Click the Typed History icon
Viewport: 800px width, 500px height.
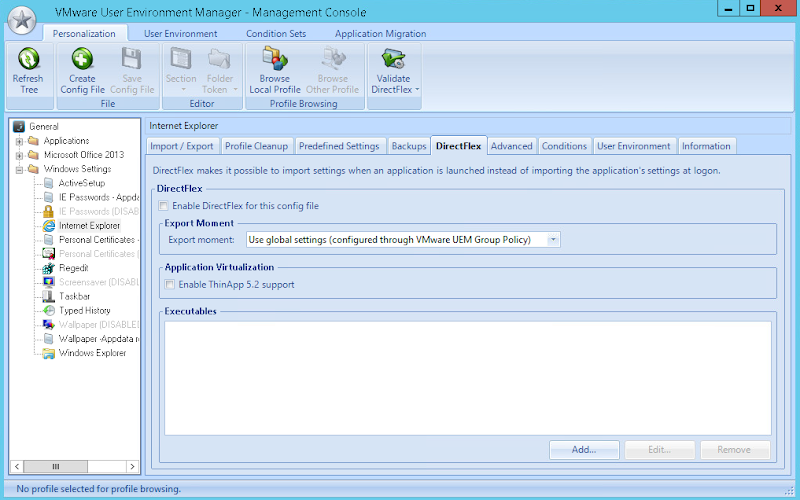(48, 310)
